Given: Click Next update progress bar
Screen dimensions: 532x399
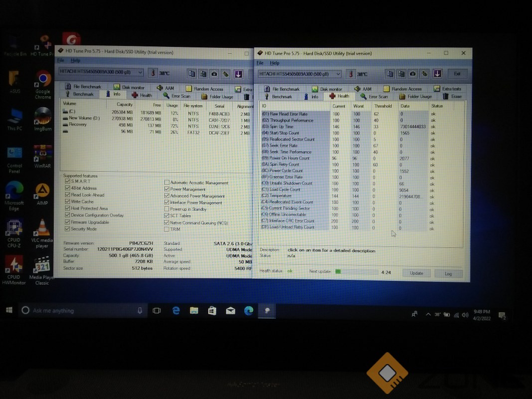Looking at the screenshot, I should (356, 272).
